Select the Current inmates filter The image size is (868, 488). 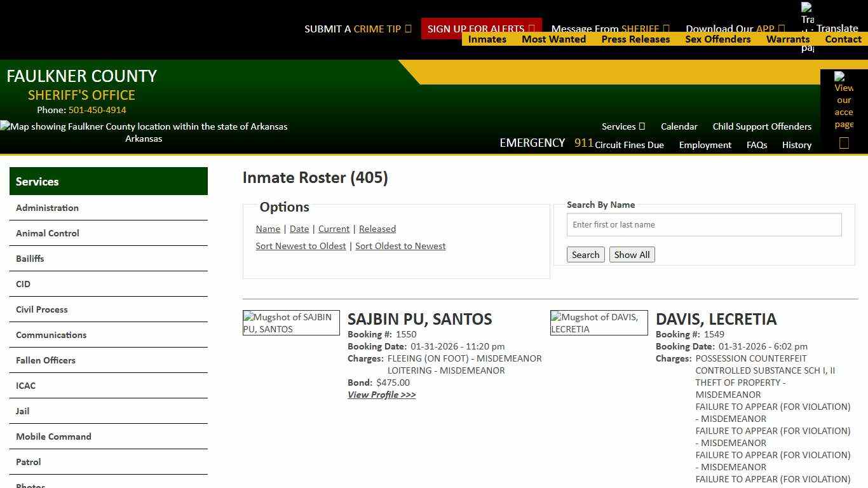tap(334, 229)
